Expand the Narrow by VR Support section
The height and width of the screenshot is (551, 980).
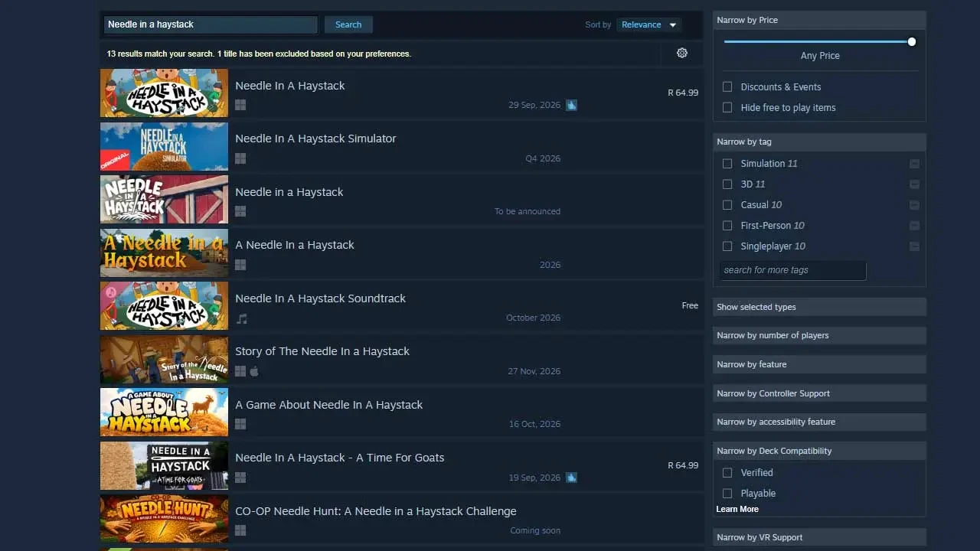tap(819, 537)
